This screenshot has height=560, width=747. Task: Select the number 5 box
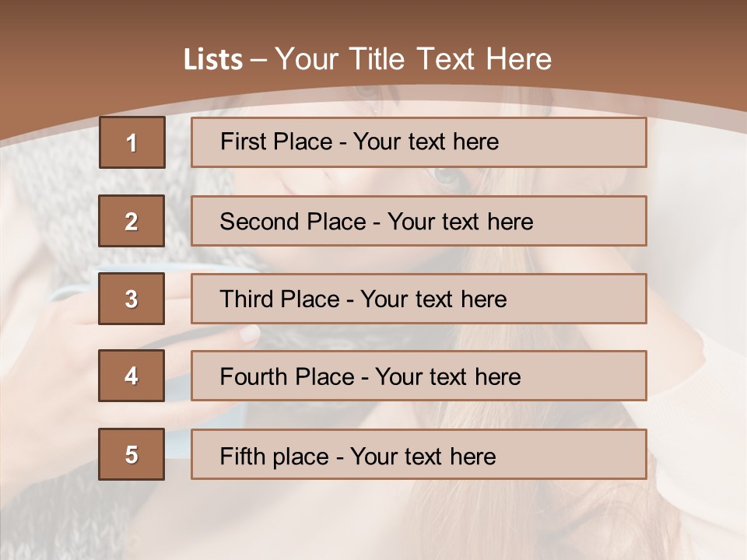[132, 454]
